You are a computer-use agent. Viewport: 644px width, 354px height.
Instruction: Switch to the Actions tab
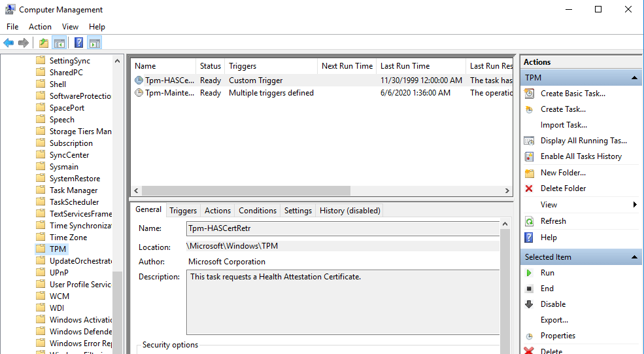(218, 211)
